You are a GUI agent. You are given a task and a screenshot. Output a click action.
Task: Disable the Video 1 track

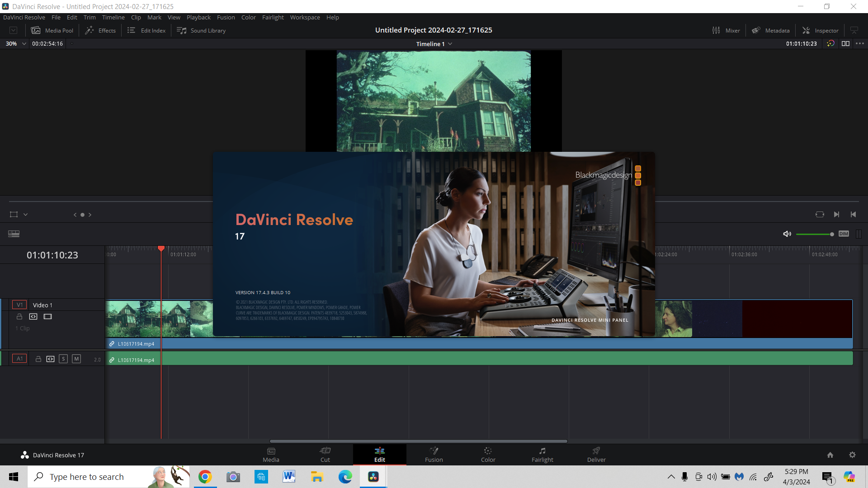coord(47,317)
